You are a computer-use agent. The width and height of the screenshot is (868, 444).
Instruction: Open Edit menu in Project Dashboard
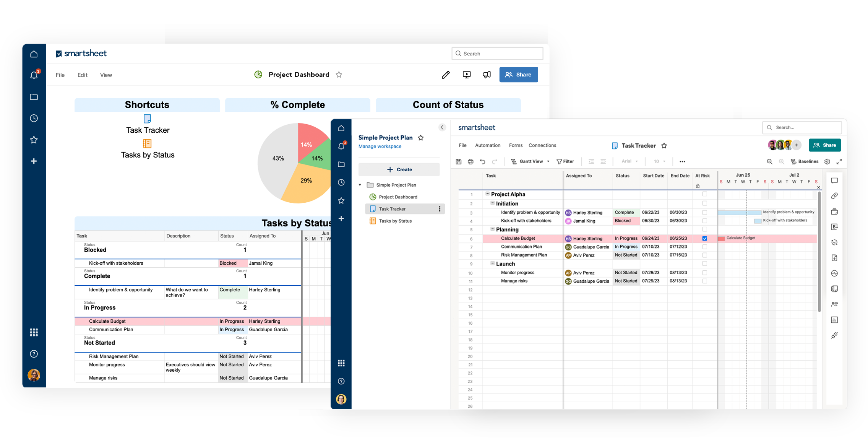click(x=82, y=75)
